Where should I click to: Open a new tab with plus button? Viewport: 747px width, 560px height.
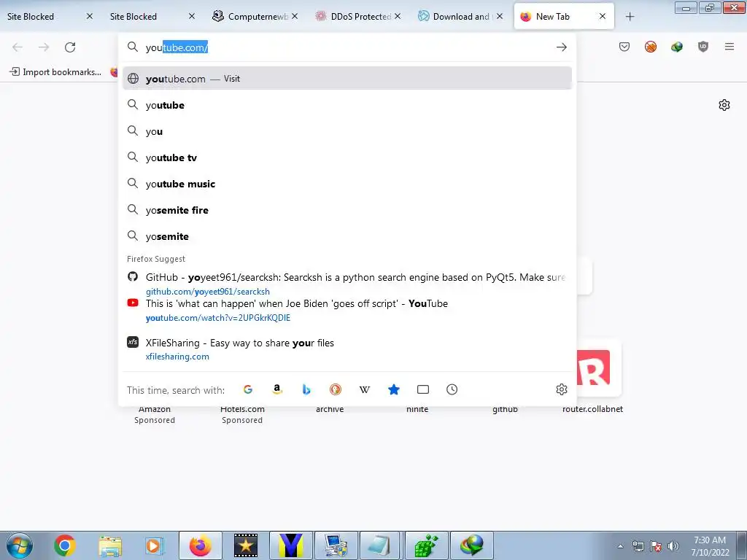(x=630, y=17)
